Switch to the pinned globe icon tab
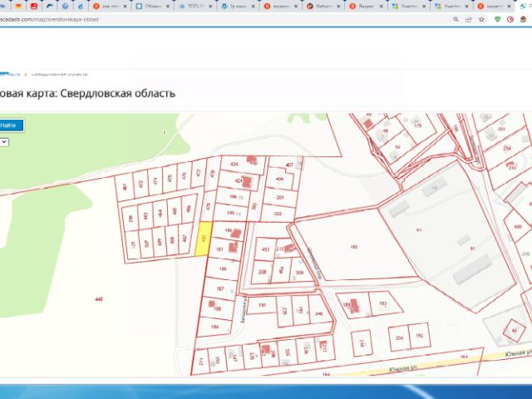 coord(65,6)
